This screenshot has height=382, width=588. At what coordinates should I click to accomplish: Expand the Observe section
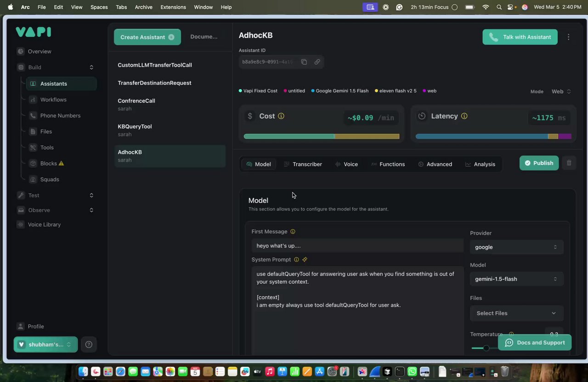pos(91,210)
